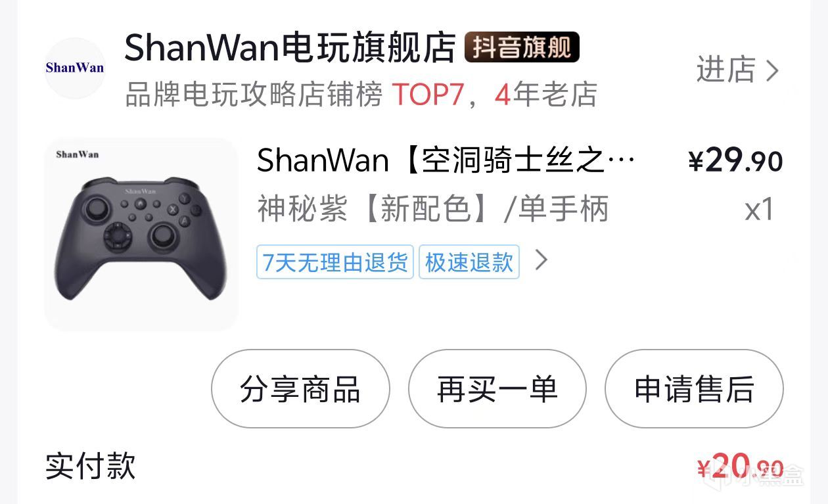Screen dimensions: 828x504
Task: Share the item with 分享商品
Action: pos(300,389)
